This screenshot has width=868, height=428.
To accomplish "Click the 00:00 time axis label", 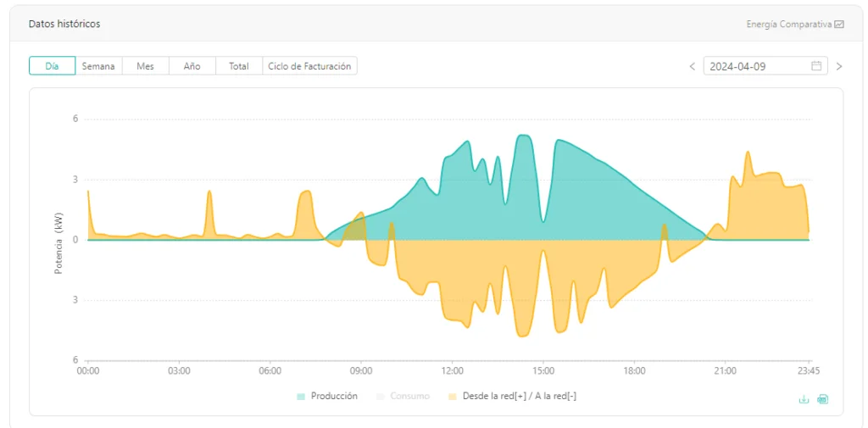I will [88, 370].
